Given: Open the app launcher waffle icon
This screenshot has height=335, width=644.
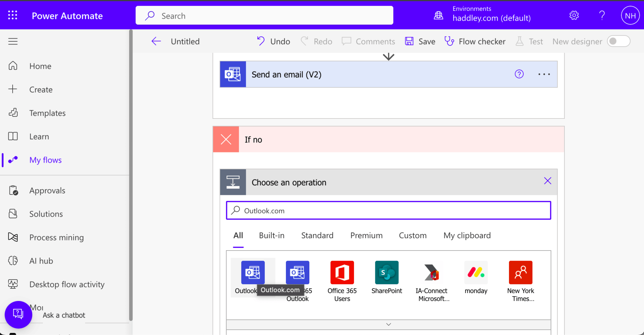Looking at the screenshot, I should 13,15.
